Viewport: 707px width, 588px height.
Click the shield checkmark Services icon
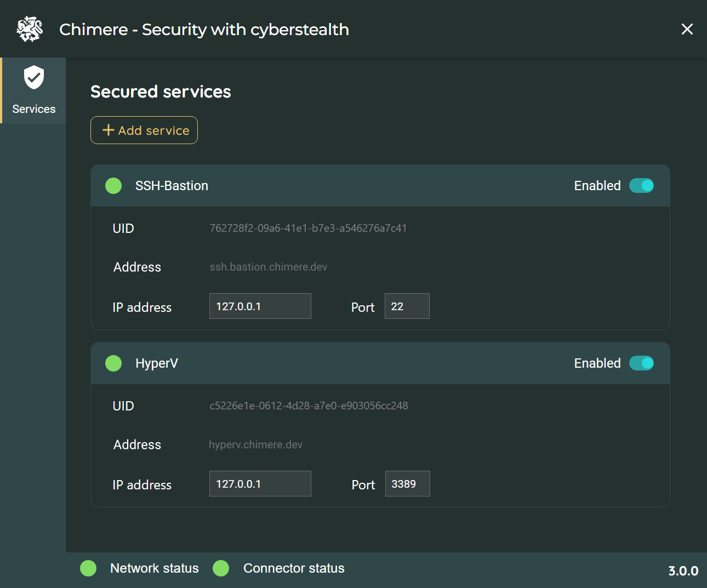coord(34,77)
